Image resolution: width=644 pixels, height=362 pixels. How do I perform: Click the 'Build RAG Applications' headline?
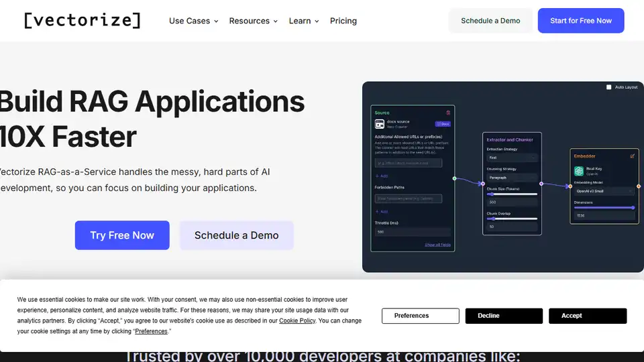point(152,102)
